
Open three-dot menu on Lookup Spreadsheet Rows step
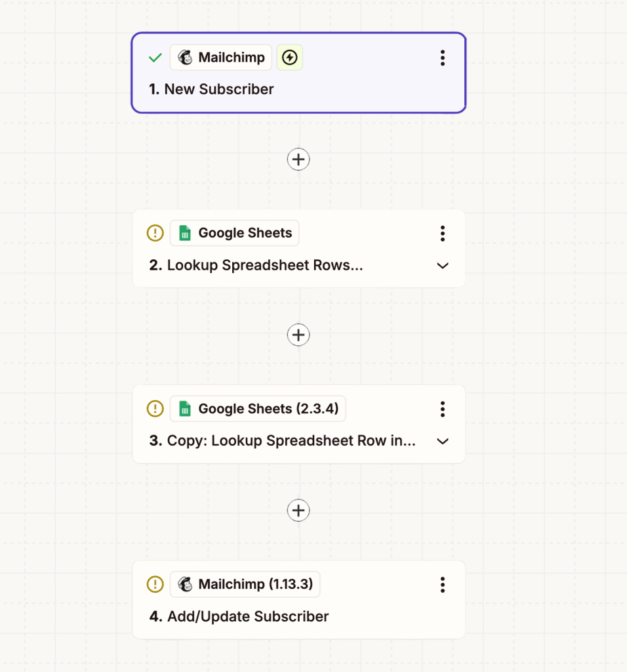(443, 234)
